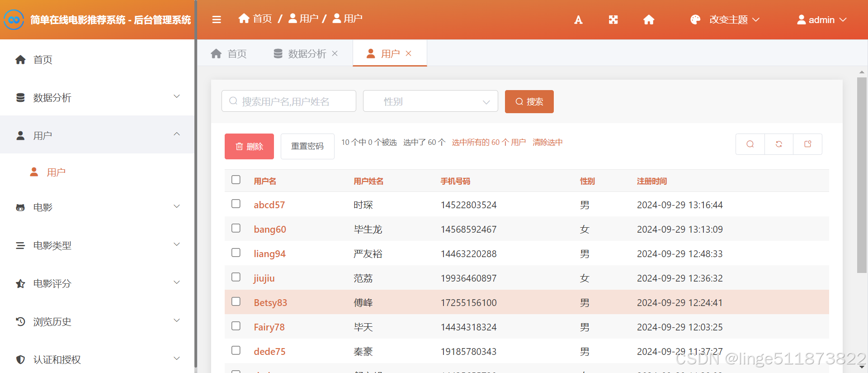868x373 pixels.
Task: Click the scrollbar up arrow
Action: [862, 72]
